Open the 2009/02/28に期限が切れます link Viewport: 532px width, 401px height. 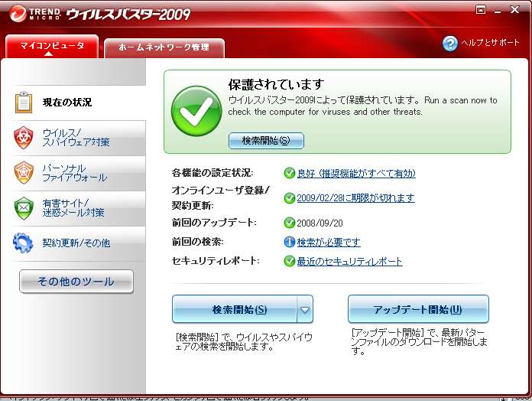(x=355, y=198)
